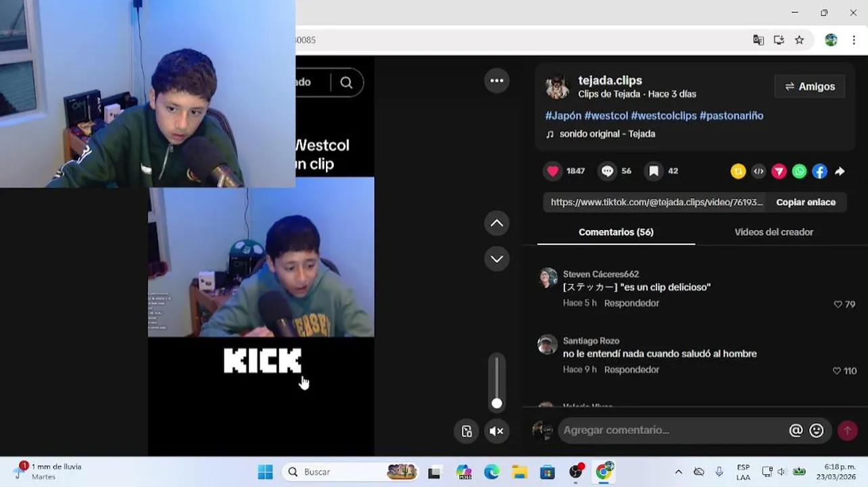Click the Chrome translate page icon
Screen dimensions: 868x487
pyautogui.click(x=758, y=40)
